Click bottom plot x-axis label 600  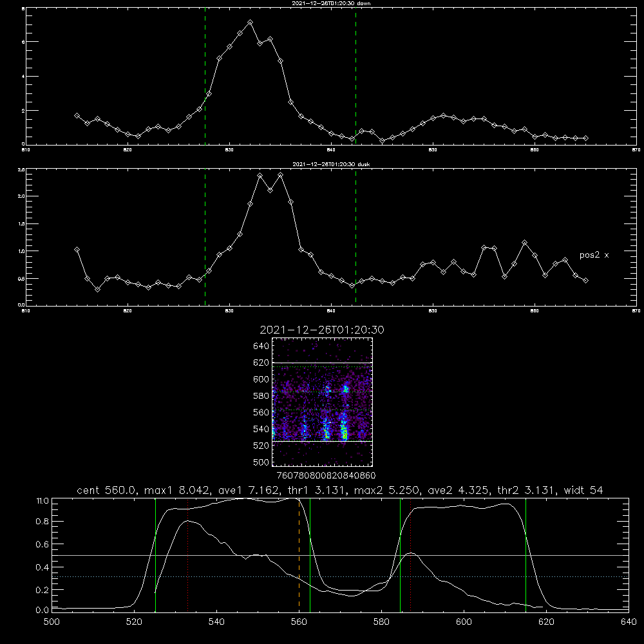tap(464, 622)
